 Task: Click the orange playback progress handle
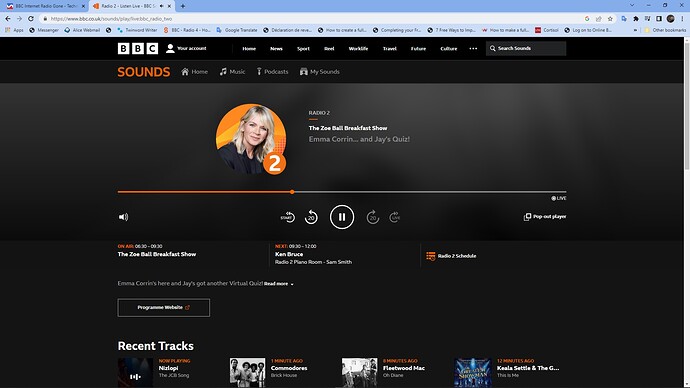292,192
